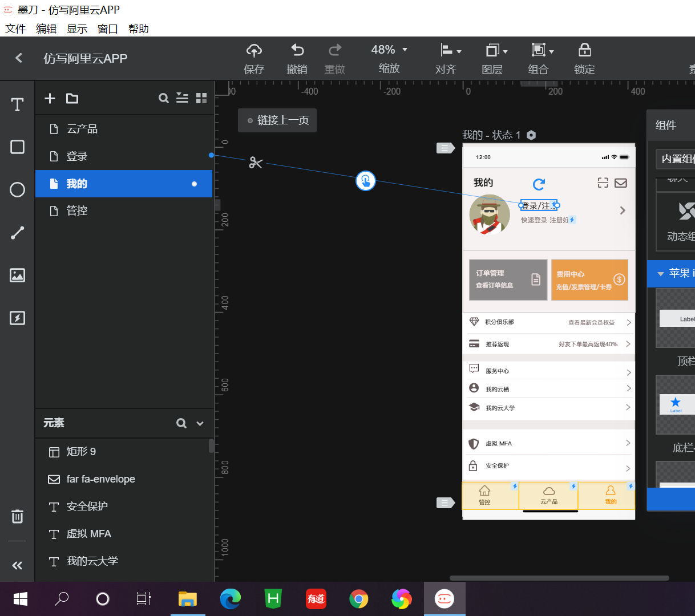Click the horizontal canvas scrollbar

click(559, 578)
